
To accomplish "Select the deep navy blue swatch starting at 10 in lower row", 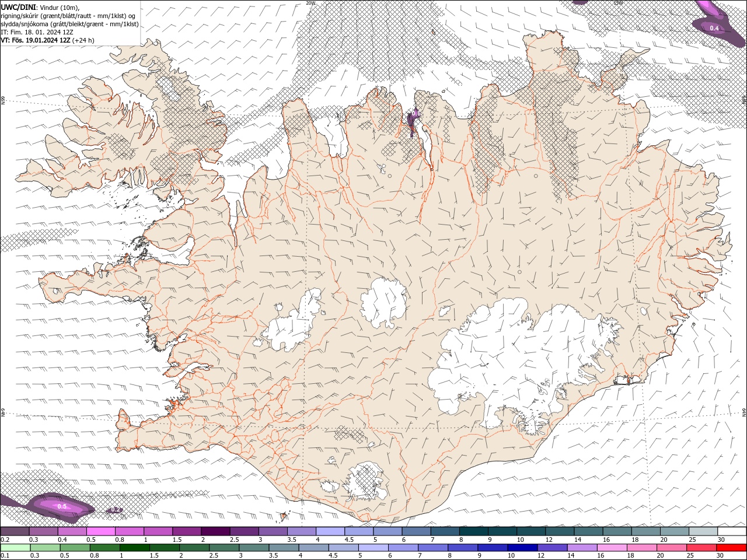I will coord(522,548).
